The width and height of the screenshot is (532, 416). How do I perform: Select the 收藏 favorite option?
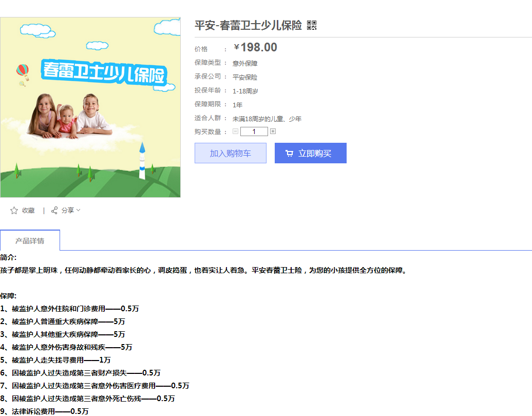tap(28, 210)
